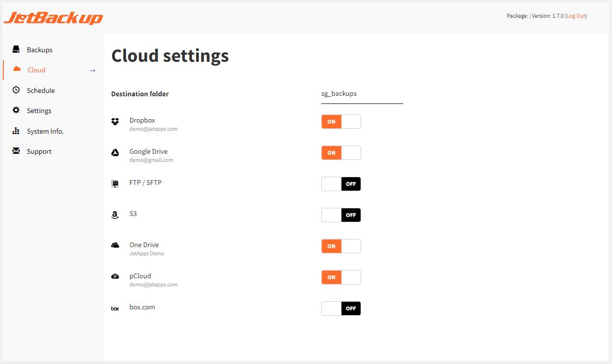
Task: Click the pCloud service label
Action: pyautogui.click(x=140, y=276)
